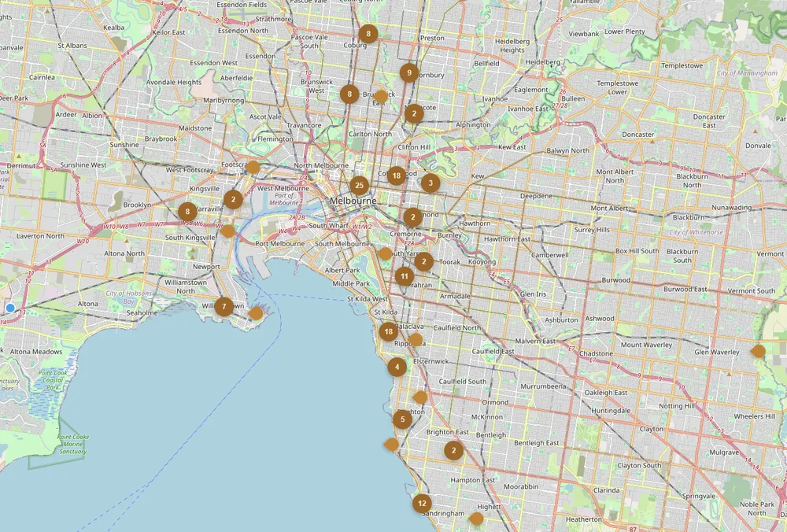
Task: Open the 2 cluster at Richmond
Action: pyautogui.click(x=413, y=217)
